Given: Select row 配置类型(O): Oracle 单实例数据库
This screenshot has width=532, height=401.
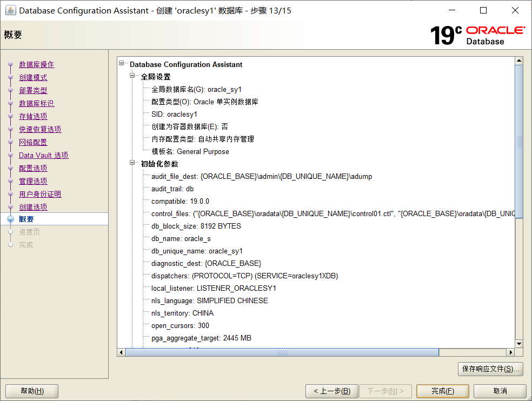Looking at the screenshot, I should click(x=204, y=102).
